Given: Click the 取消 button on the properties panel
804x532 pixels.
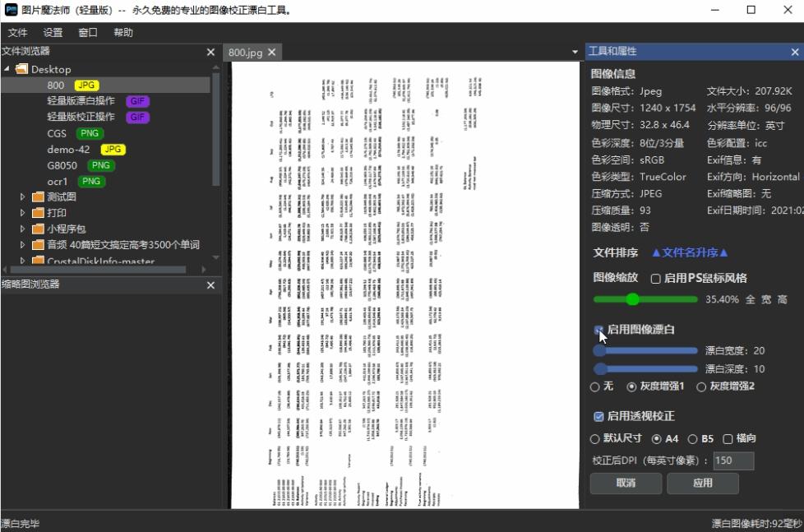Looking at the screenshot, I should (625, 483).
